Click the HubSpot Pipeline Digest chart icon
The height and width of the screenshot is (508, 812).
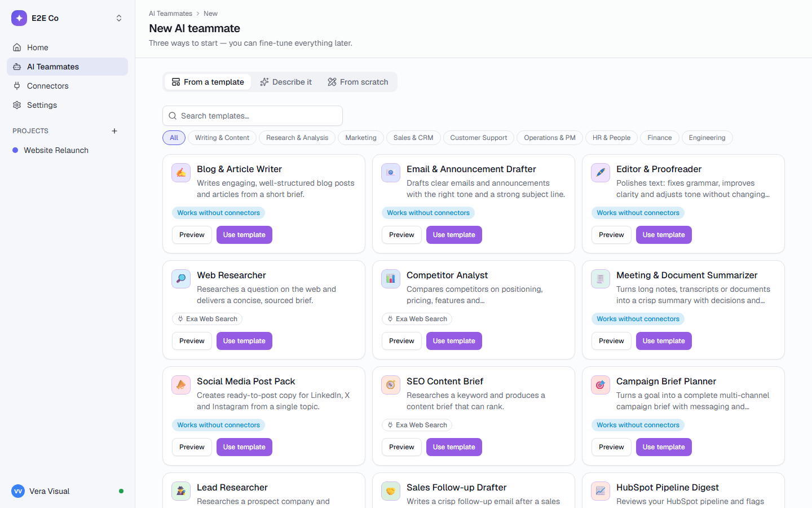(x=601, y=491)
